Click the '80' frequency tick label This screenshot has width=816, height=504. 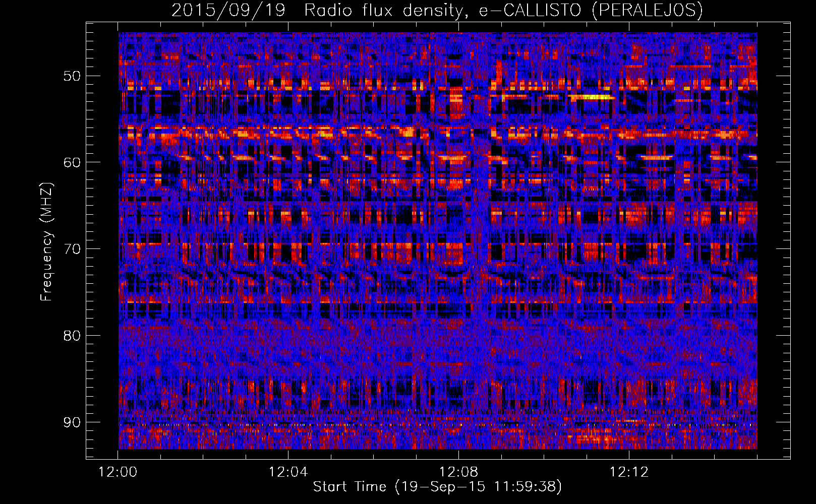[x=72, y=336]
